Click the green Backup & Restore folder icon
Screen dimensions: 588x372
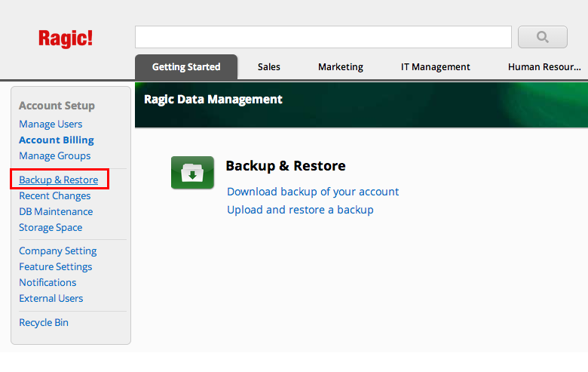coord(192,172)
